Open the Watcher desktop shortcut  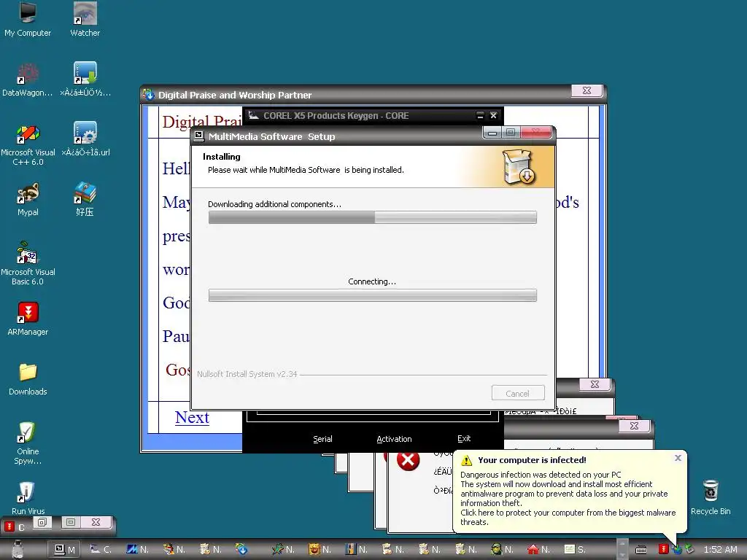tap(85, 19)
